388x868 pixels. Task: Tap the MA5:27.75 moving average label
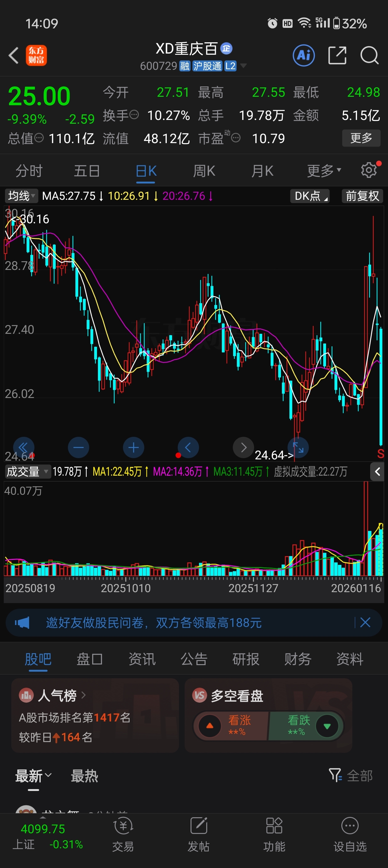69,196
